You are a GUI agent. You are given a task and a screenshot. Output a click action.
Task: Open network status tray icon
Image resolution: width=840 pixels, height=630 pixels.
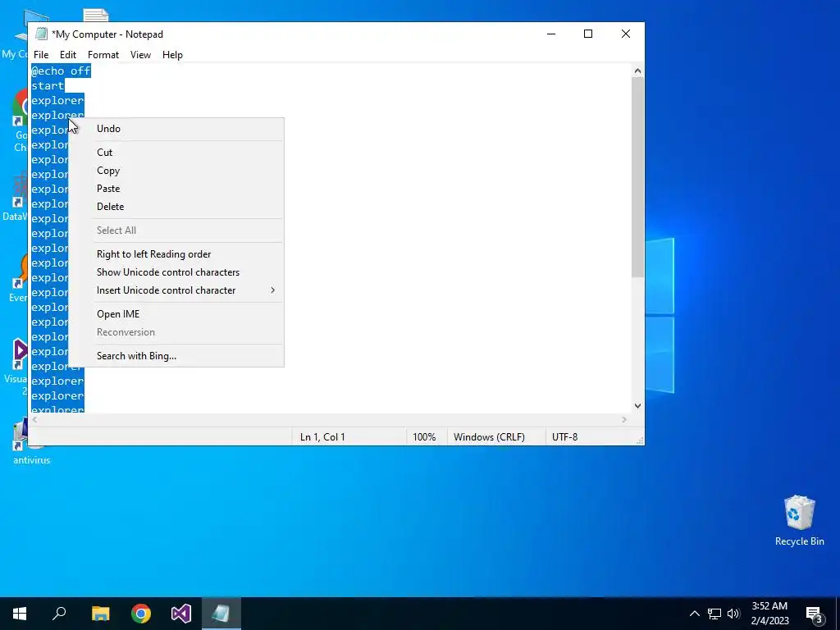[714, 614]
